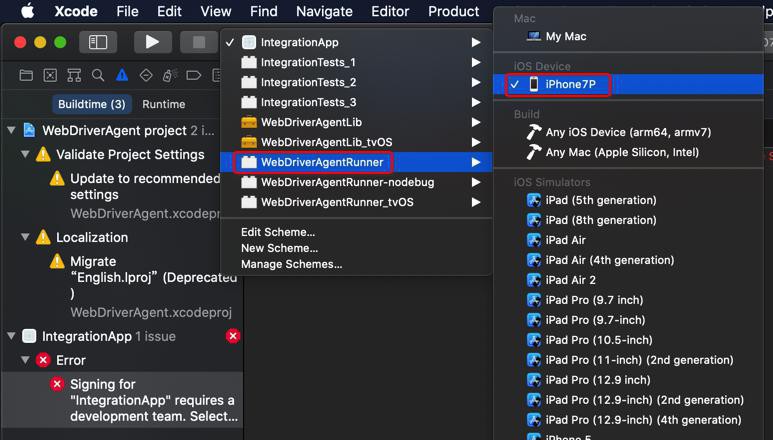Image resolution: width=773 pixels, height=440 pixels.
Task: Choose the IntegrationTests_1 scheme
Action: point(356,62)
